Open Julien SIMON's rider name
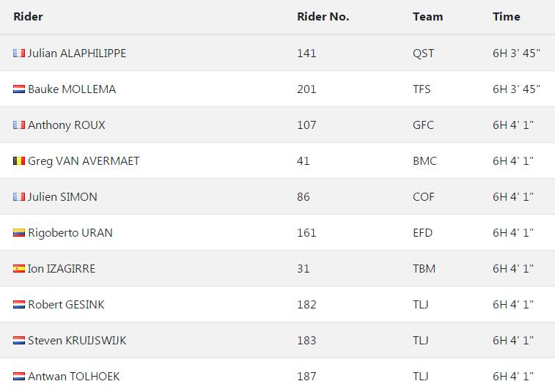This screenshot has height=392, width=555. click(62, 197)
